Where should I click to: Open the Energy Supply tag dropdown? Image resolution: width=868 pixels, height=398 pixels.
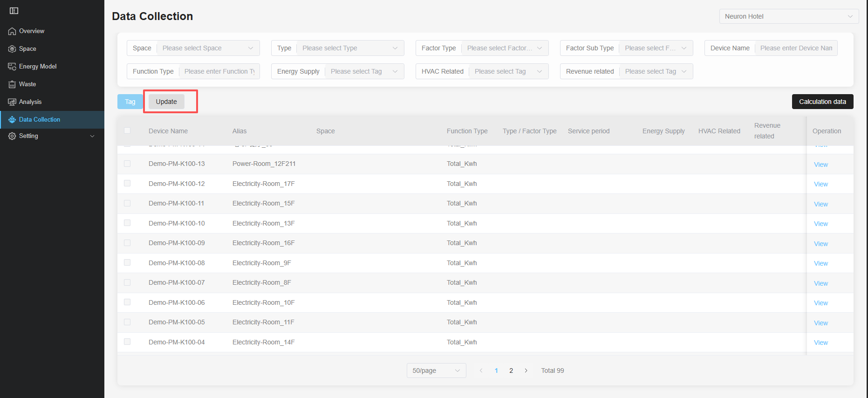[x=363, y=71]
